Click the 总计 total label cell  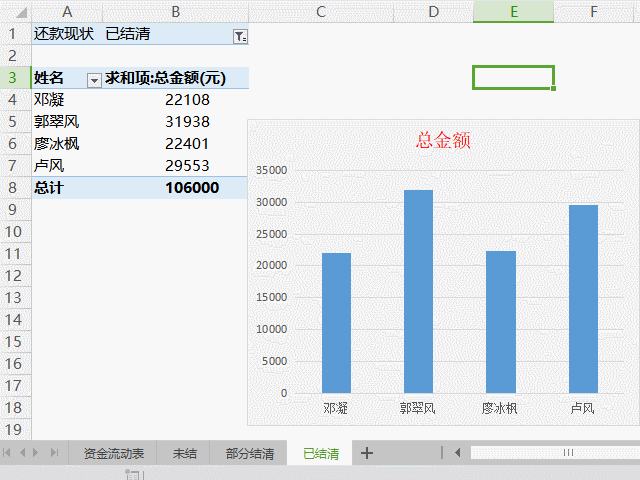(67, 188)
